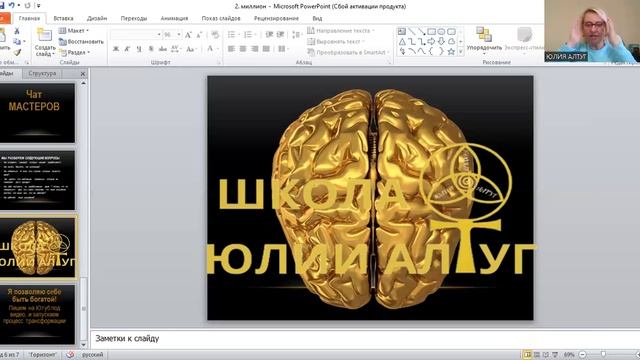The image size is (640, 360).
Task: Select the Format Painter brush icon
Action: (x=17, y=52)
